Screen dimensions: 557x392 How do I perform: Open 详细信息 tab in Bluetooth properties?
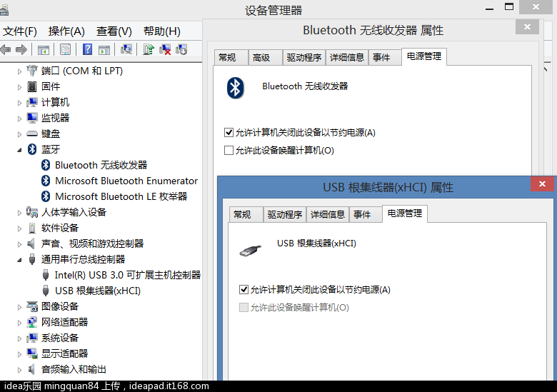pyautogui.click(x=347, y=58)
